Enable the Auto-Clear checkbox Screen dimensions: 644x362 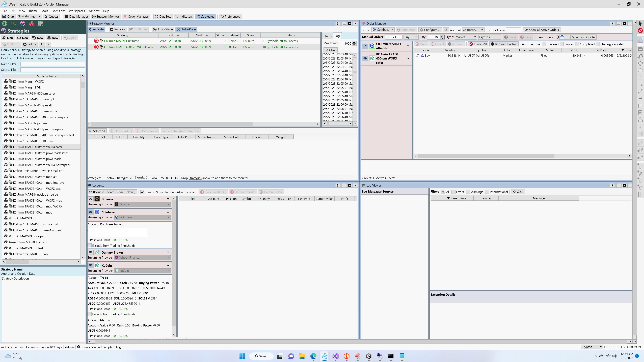[x=536, y=37]
